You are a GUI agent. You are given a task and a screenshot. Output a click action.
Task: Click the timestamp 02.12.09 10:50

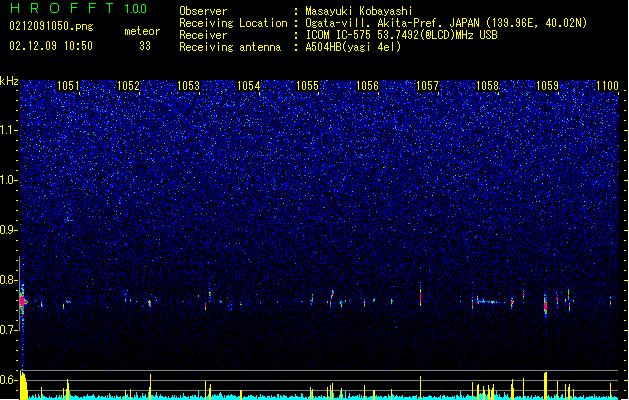pos(51,46)
